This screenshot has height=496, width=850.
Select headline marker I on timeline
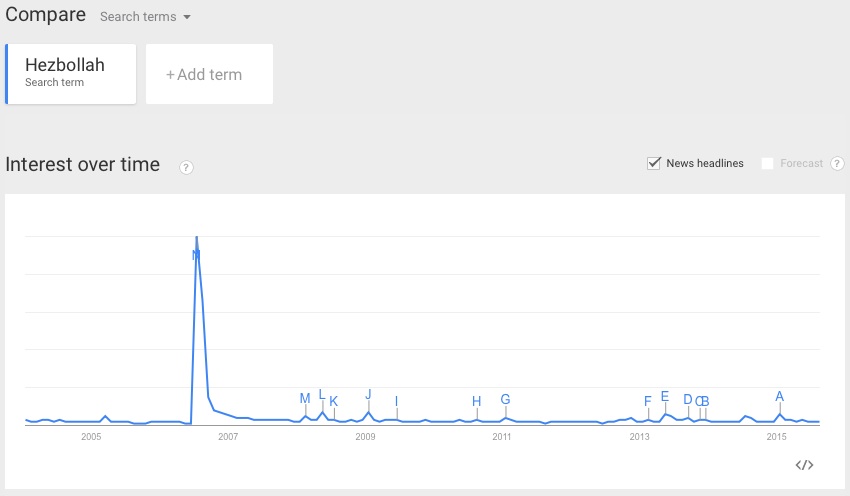396,402
